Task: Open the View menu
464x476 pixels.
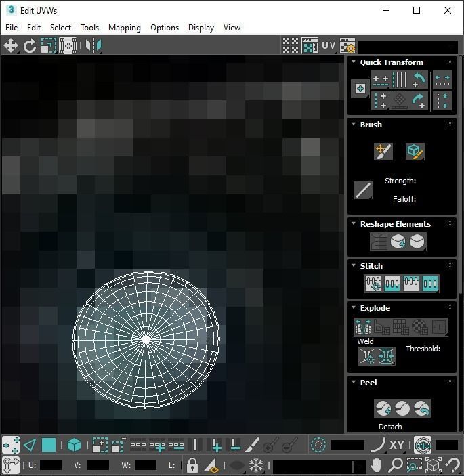Action: click(x=232, y=28)
